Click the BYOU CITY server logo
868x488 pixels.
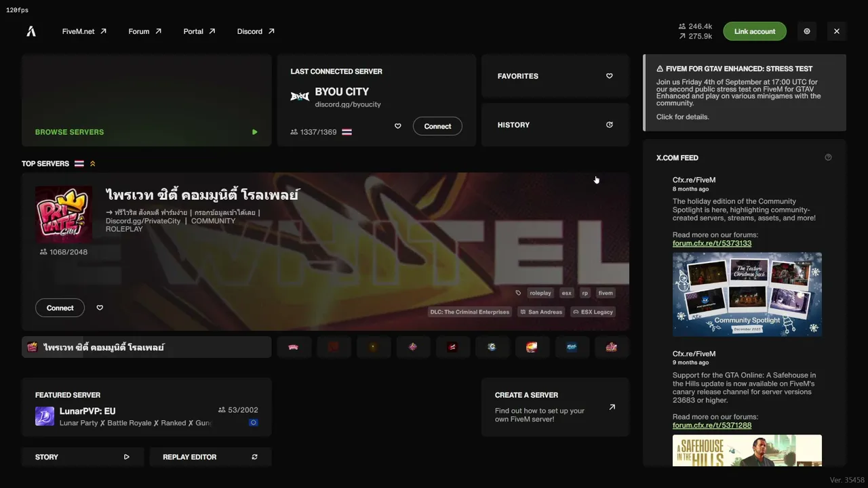click(x=300, y=96)
